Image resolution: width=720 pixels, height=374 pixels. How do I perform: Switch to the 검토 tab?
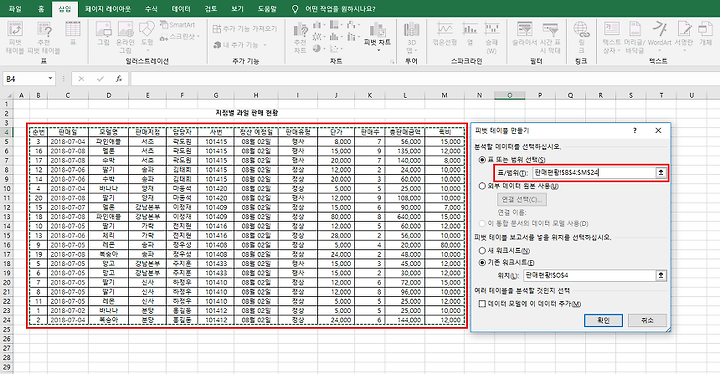[211, 9]
